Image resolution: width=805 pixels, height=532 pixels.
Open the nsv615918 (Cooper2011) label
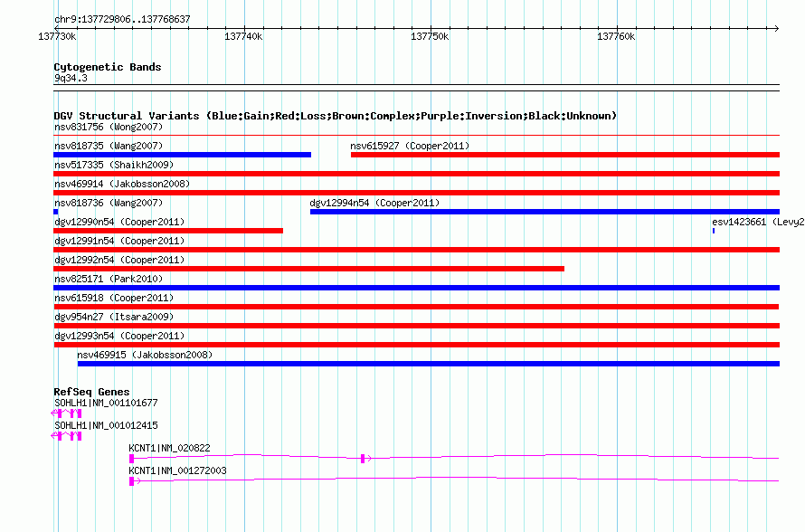pyautogui.click(x=114, y=298)
